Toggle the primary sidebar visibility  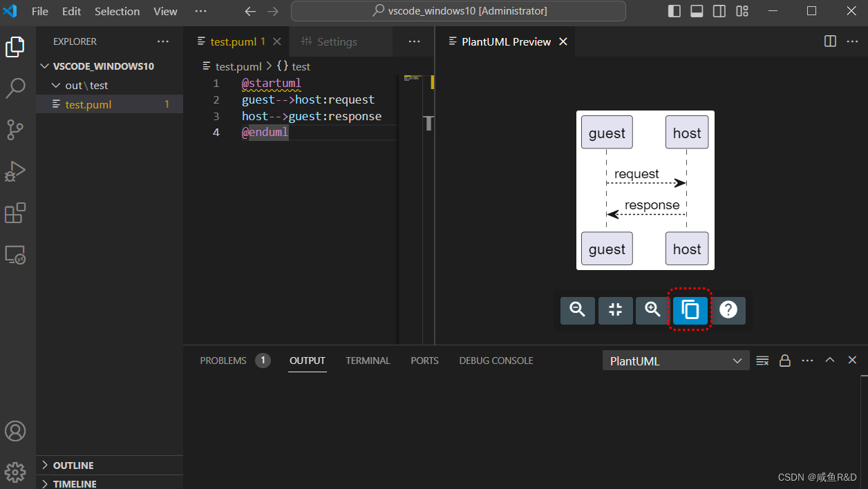(x=674, y=10)
